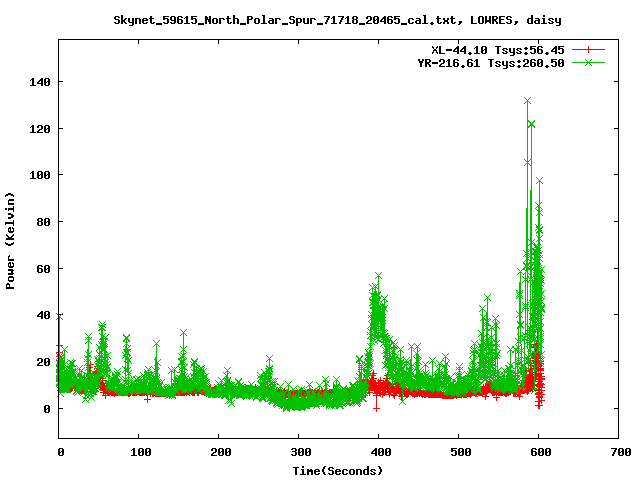Viewport: 640px width, 480px height.
Task: Click the x-axis tick label 700
Action: point(620,452)
